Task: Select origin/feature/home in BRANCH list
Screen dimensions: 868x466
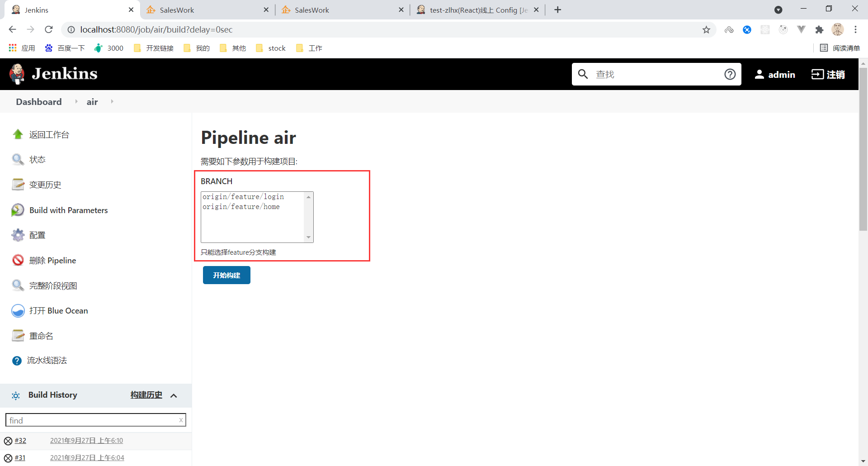Action: (x=241, y=207)
